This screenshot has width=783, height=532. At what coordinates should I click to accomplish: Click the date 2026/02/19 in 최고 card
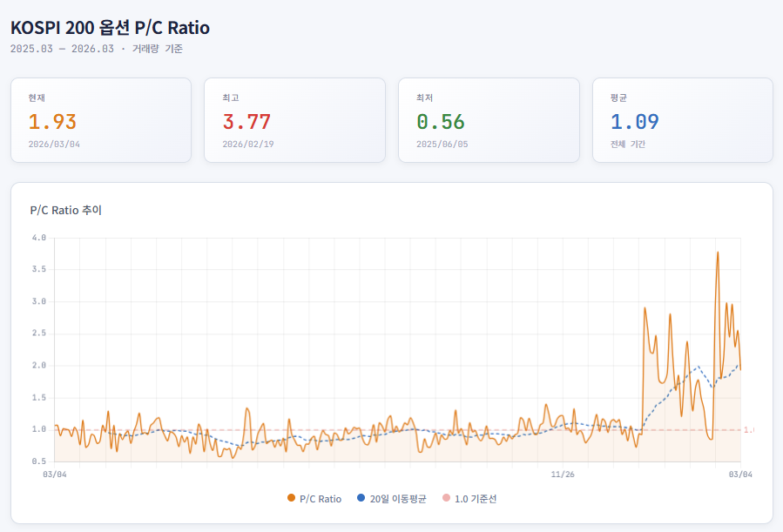248,145
